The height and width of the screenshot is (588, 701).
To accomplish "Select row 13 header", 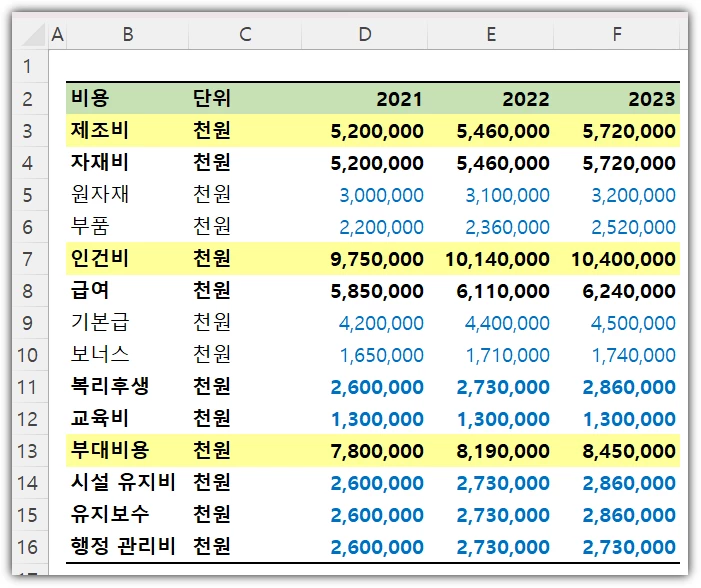I will (x=30, y=451).
